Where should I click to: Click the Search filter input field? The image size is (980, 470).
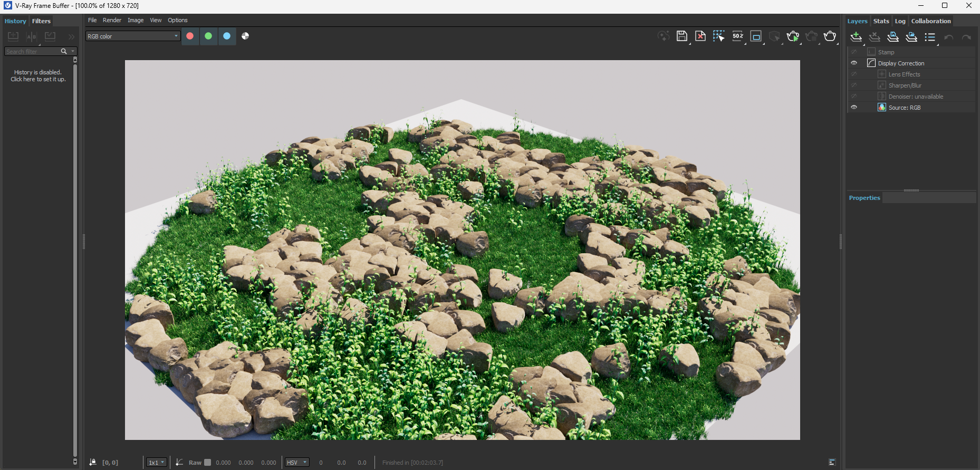point(32,51)
